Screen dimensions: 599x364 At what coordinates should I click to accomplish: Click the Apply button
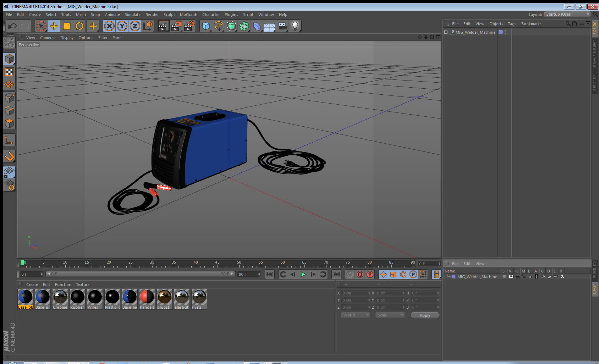(425, 315)
